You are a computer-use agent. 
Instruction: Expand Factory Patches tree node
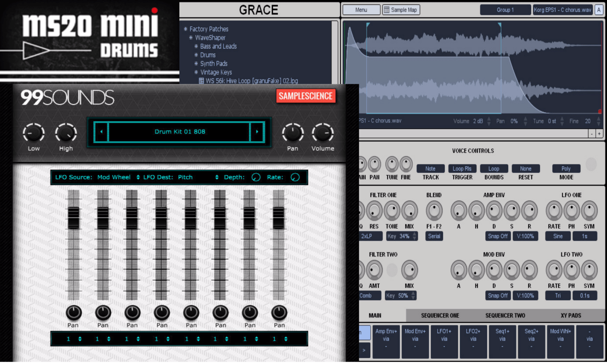coord(186,29)
